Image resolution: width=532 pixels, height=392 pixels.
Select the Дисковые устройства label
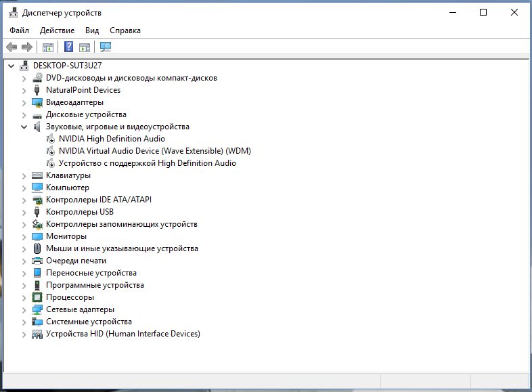(x=86, y=114)
